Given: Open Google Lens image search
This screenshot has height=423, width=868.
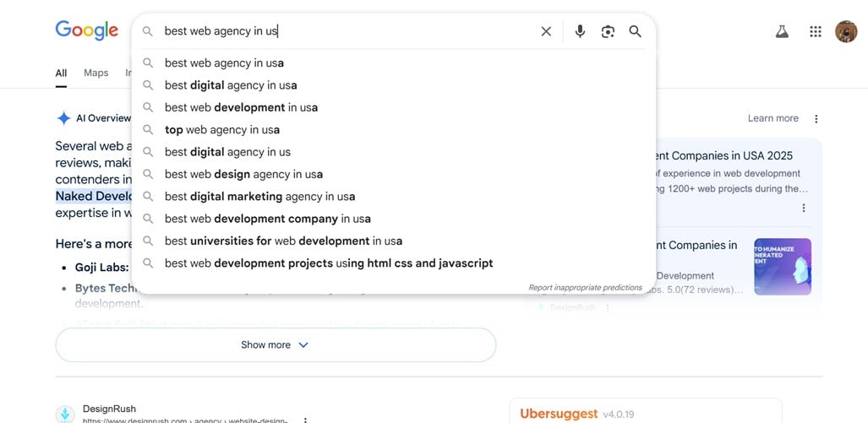Looking at the screenshot, I should [x=608, y=31].
